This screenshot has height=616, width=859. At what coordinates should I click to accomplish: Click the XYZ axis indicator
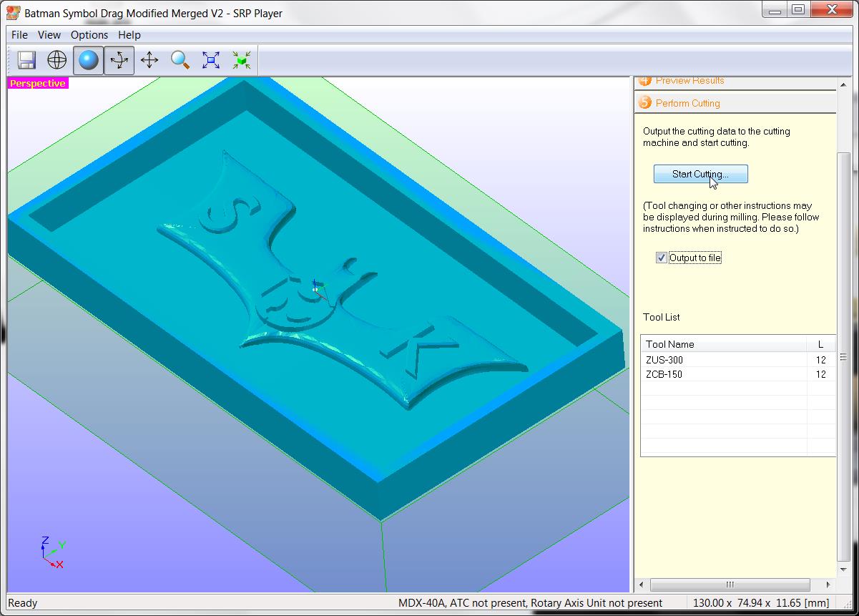tap(52, 552)
